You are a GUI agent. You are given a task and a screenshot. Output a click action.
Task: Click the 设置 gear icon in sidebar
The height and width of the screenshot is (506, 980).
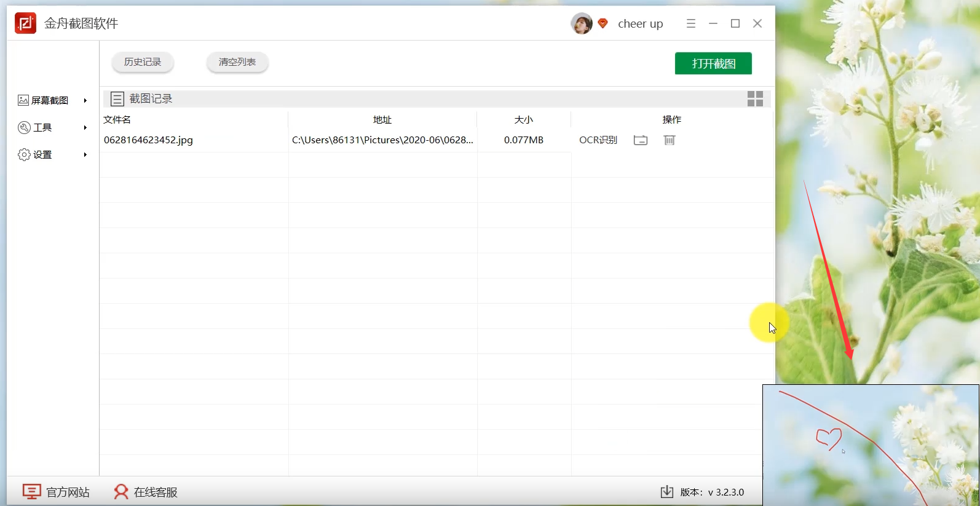[24, 154]
